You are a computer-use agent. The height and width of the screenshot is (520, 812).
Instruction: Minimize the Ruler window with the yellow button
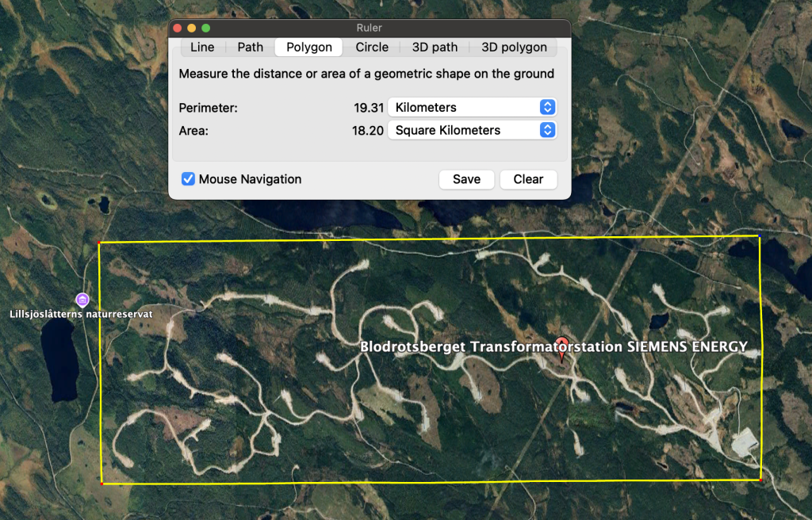coord(192,28)
